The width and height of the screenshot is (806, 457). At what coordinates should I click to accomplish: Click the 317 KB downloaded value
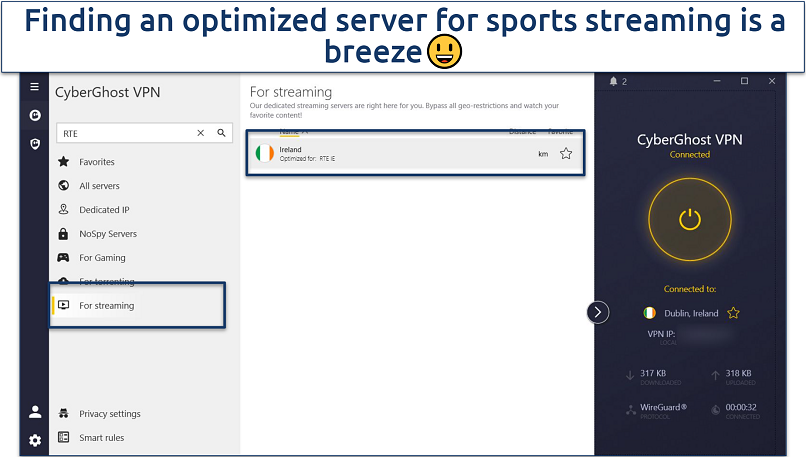point(653,373)
